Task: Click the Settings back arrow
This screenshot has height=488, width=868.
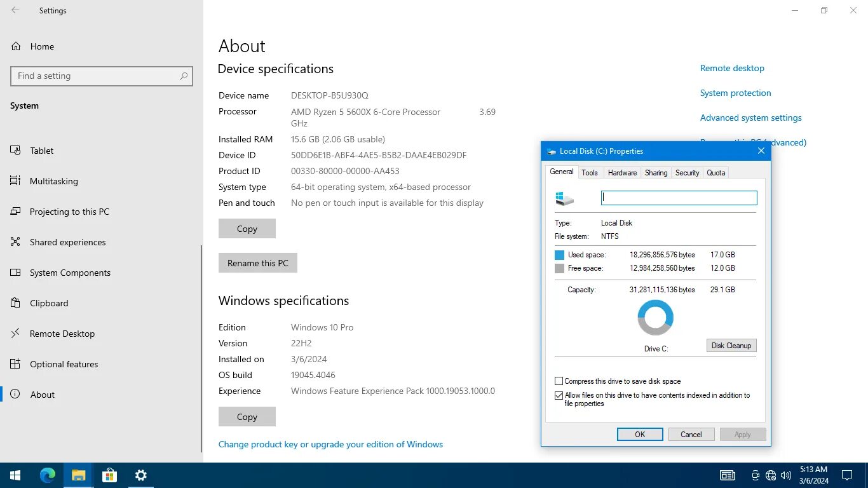Action: 15,11
